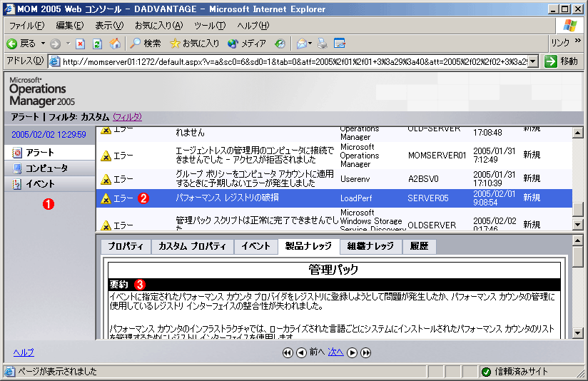588x381 pixels.
Task: Open Favorites (お気に入り) star button
Action: coord(195,44)
